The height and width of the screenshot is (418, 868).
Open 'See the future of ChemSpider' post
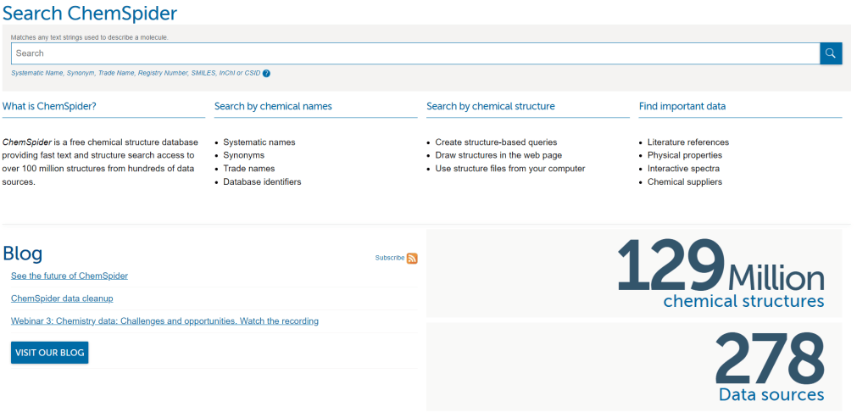[x=70, y=276]
